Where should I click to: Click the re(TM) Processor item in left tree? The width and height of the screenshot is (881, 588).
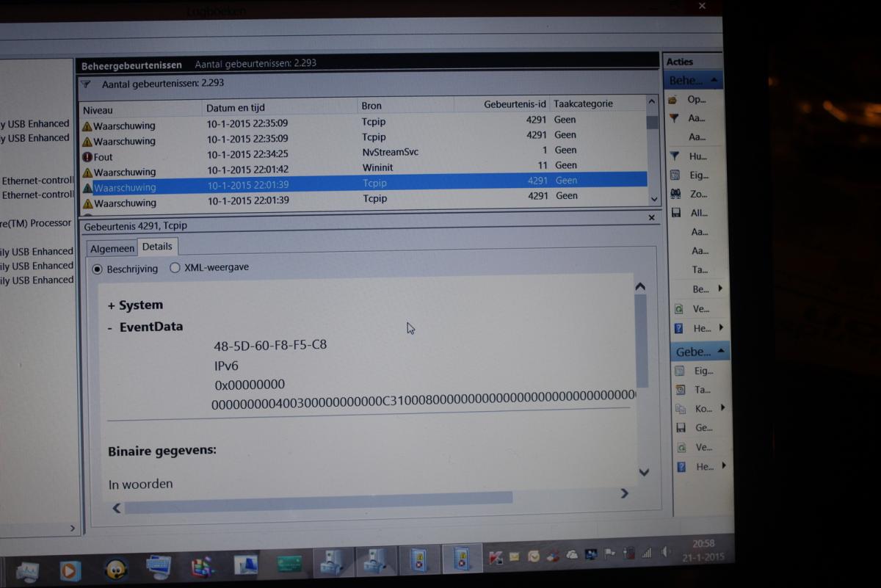pyautogui.click(x=36, y=223)
